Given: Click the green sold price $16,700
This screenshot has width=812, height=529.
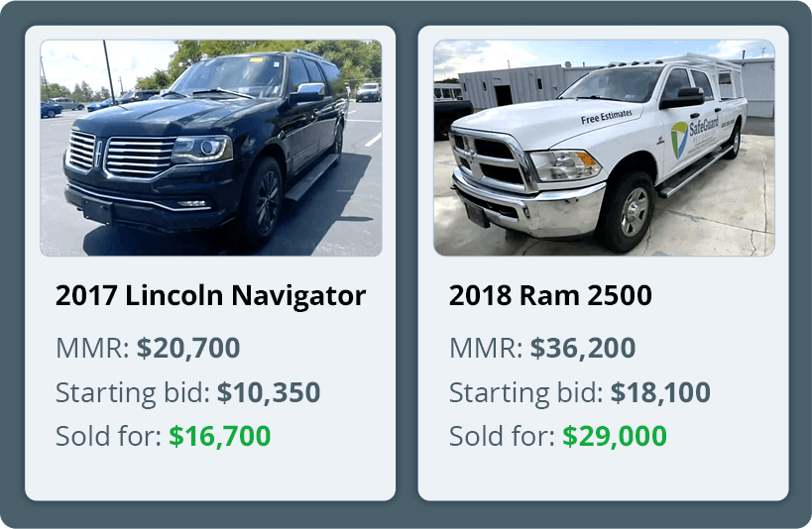Looking at the screenshot, I should pos(219,436).
